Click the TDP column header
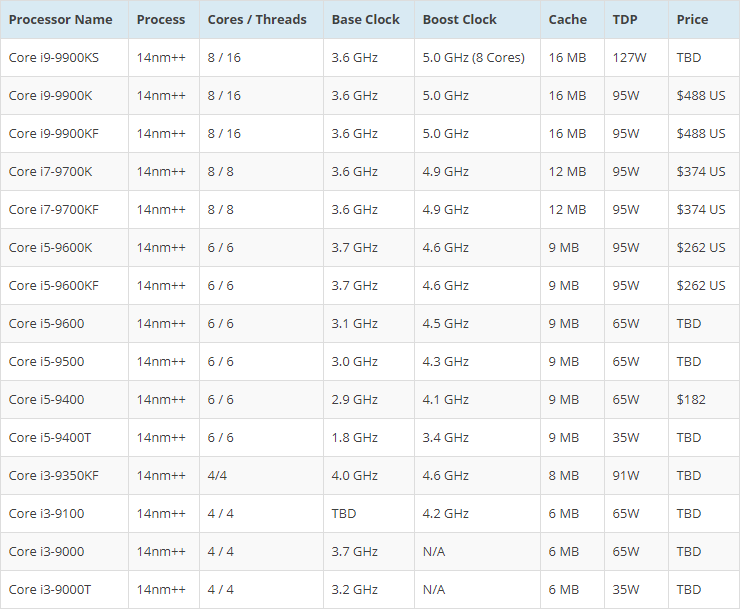The width and height of the screenshot is (740, 609). [x=636, y=19]
